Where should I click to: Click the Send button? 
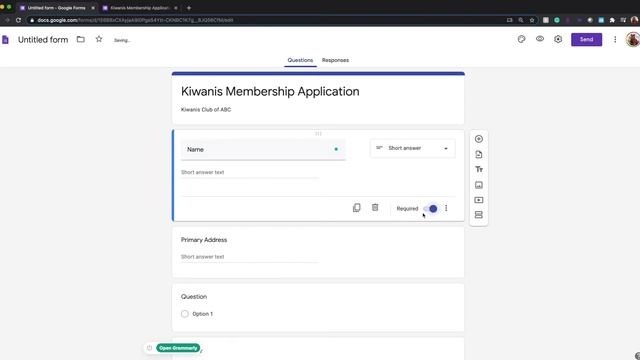pos(586,40)
